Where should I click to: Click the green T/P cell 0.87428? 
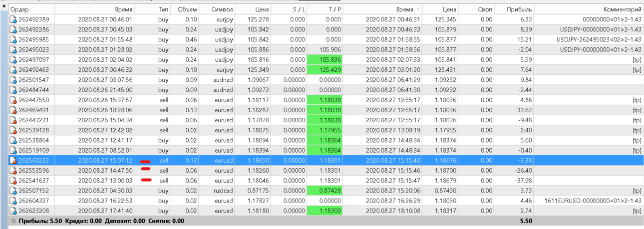(325, 191)
